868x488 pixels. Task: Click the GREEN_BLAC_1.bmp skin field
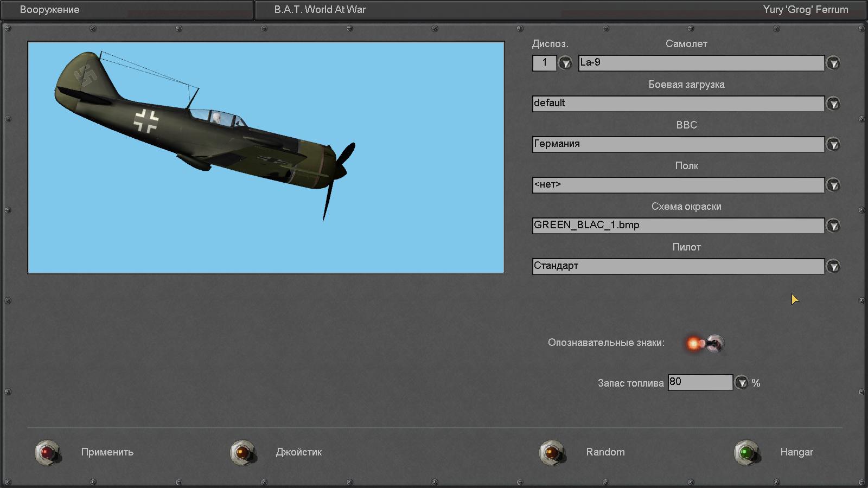678,226
